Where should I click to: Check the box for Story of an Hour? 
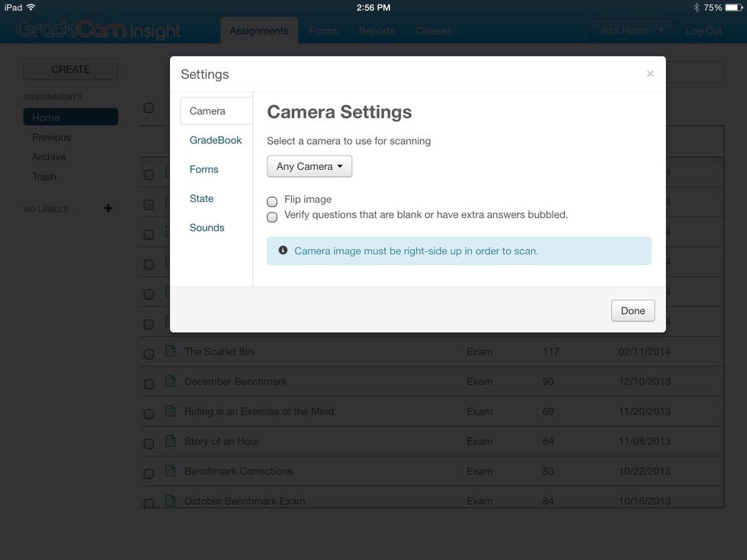coord(149,443)
